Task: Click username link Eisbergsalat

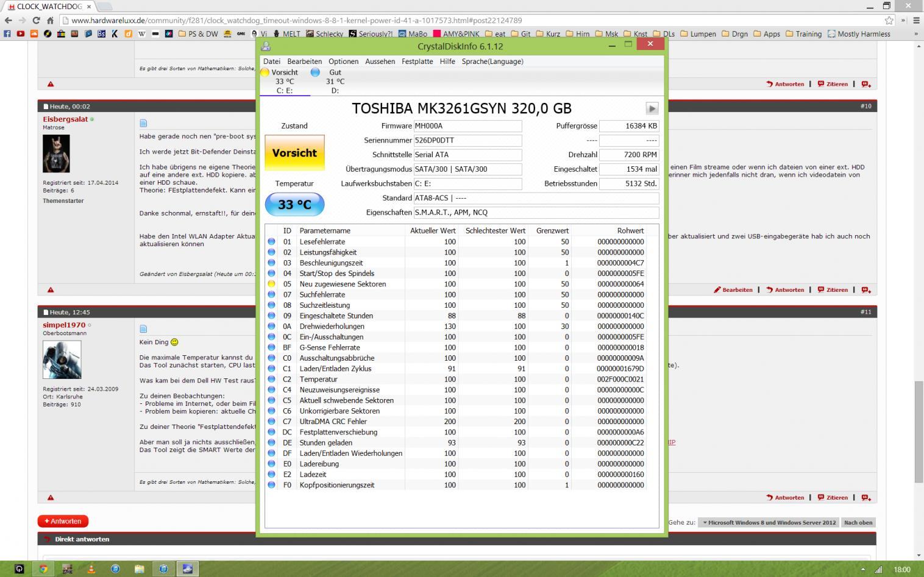Action: point(65,119)
